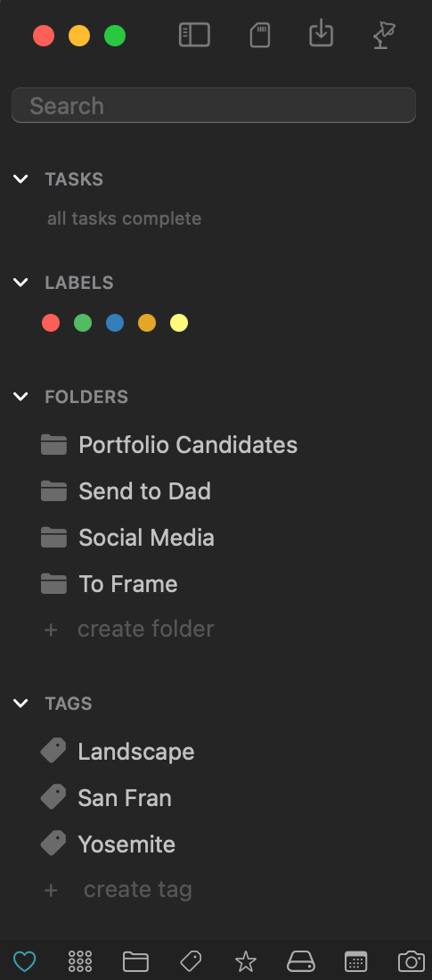Open the disk drive icon
Screen dimensions: 432x980
tap(300, 960)
